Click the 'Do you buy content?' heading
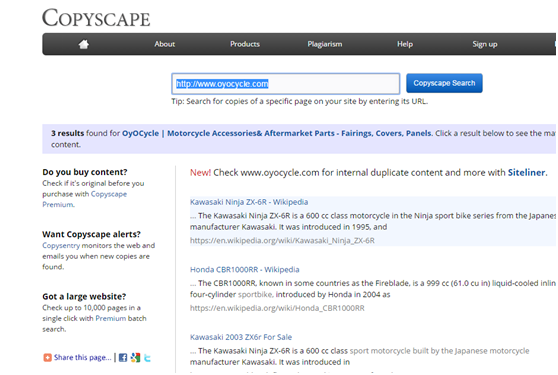The image size is (558, 375). (x=85, y=172)
